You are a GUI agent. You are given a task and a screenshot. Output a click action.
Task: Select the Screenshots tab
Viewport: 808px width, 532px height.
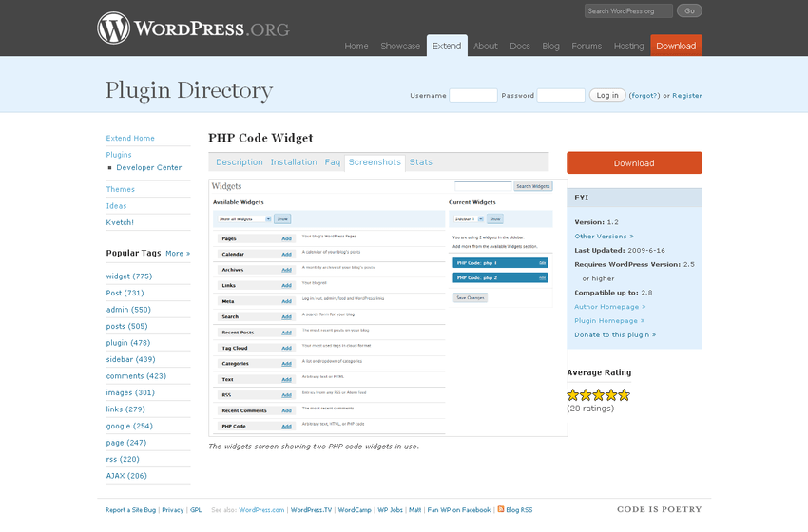click(375, 162)
